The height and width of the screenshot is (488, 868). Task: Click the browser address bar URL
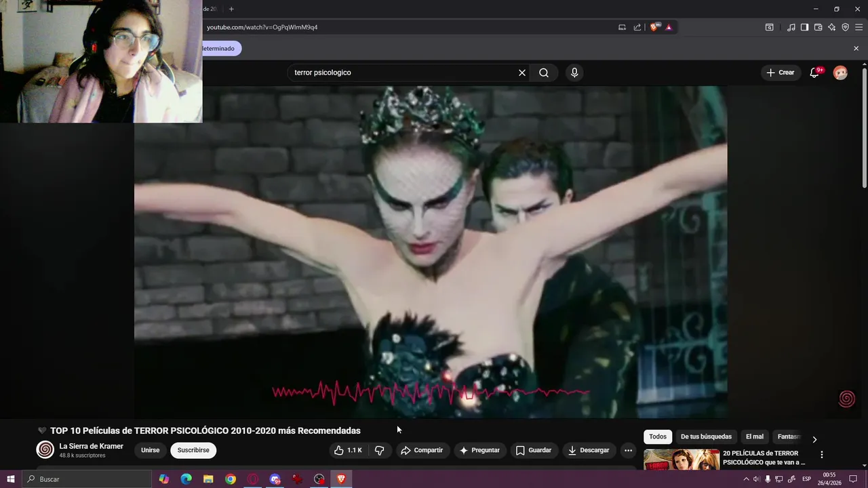click(x=262, y=27)
